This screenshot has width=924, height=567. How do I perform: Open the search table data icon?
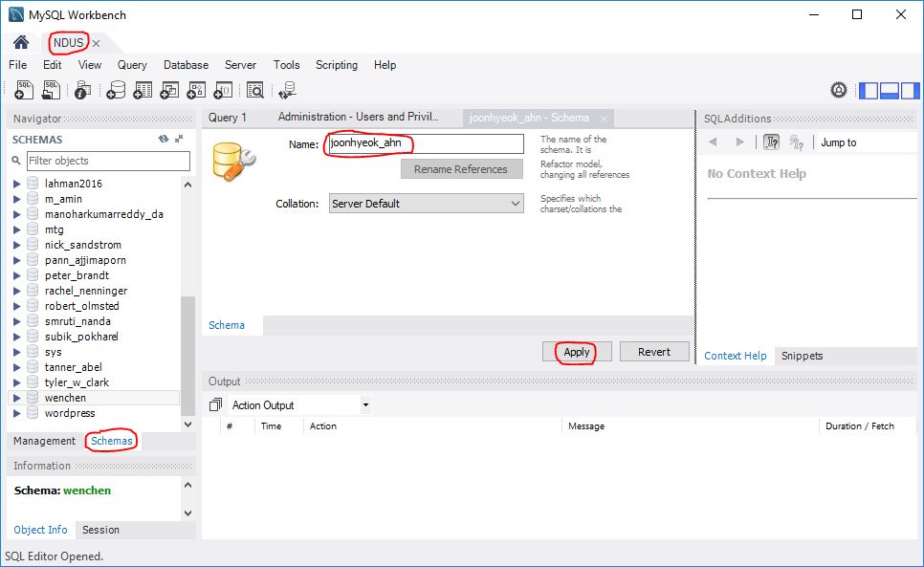(254, 90)
